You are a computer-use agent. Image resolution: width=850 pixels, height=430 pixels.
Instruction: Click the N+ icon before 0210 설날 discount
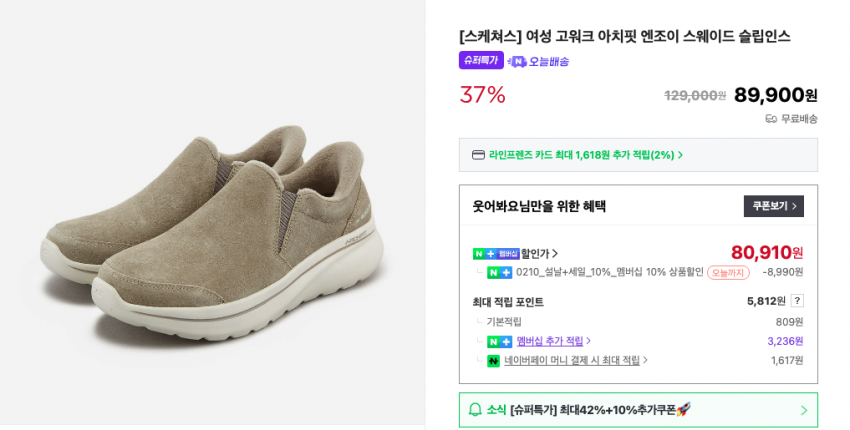click(x=499, y=272)
